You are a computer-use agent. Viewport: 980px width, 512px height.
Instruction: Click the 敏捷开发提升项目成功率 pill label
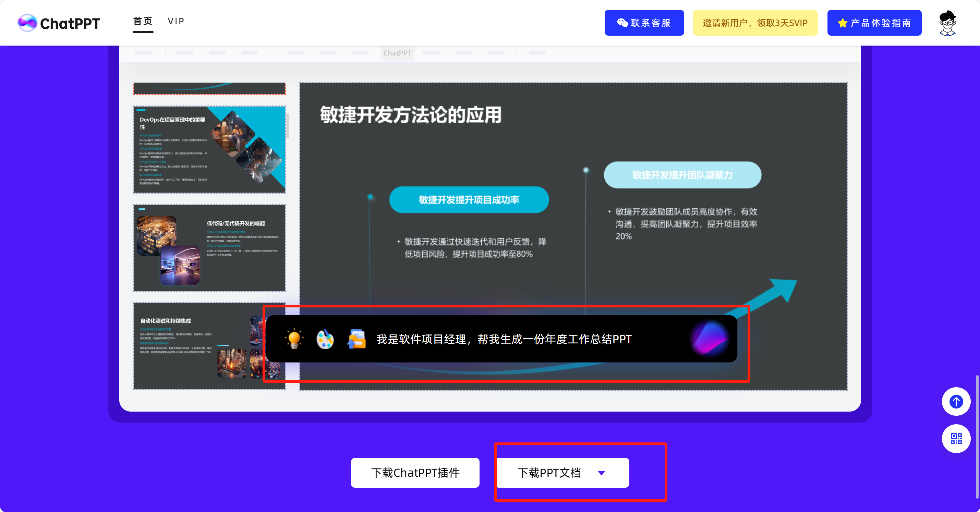[469, 200]
